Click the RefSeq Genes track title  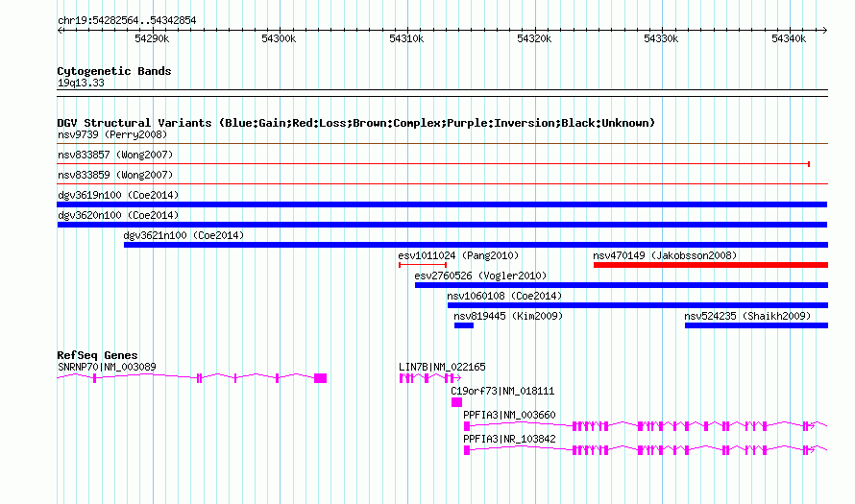[x=97, y=355]
